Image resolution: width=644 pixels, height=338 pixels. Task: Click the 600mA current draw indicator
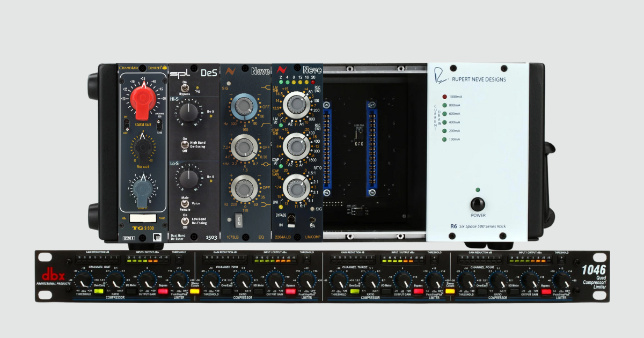(445, 114)
